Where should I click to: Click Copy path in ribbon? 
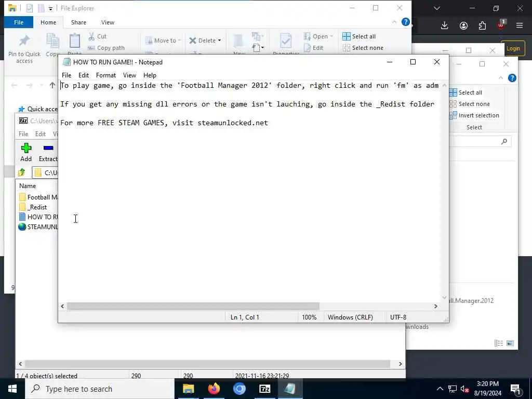(106, 48)
